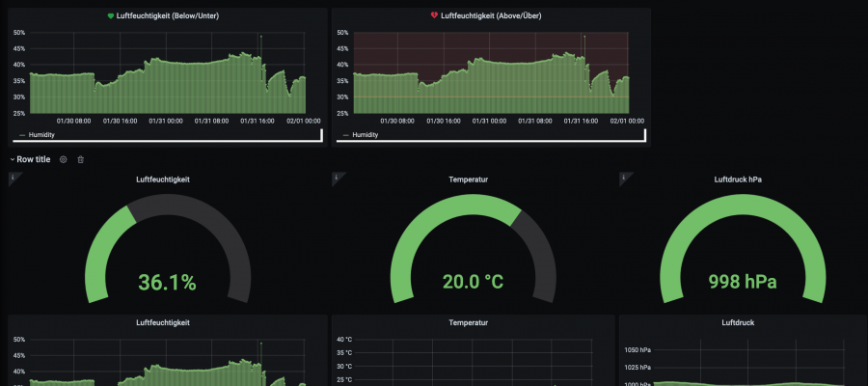Click 40 °C axis label in Temperatur graph
The height and width of the screenshot is (386, 868).
tap(344, 339)
